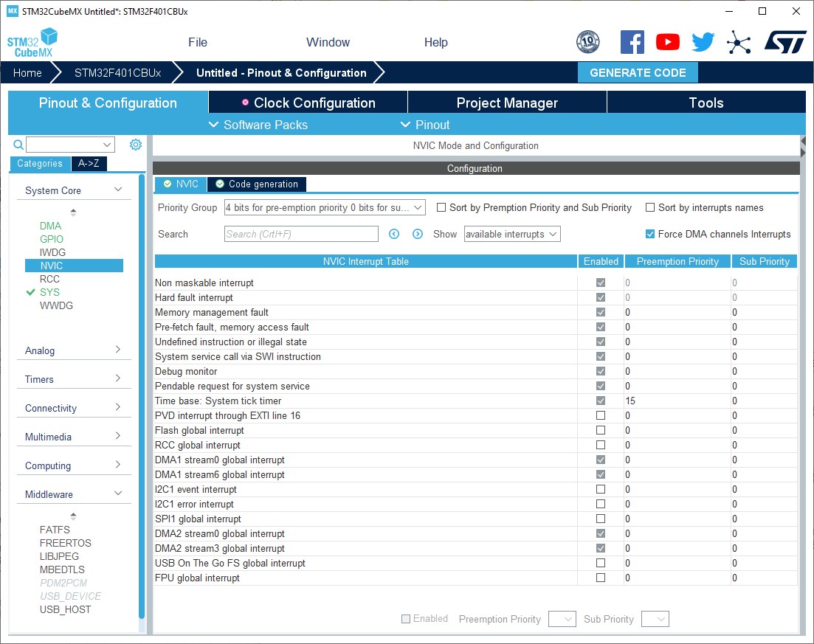The image size is (814, 644).
Task: Select RCC in System Core list
Action: coord(49,279)
